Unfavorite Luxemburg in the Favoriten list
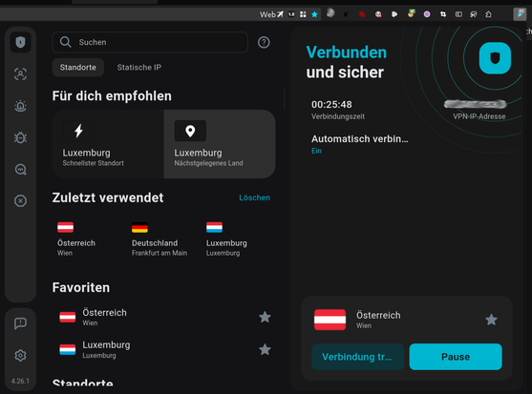Viewport: 532px width, 394px height. (x=265, y=349)
